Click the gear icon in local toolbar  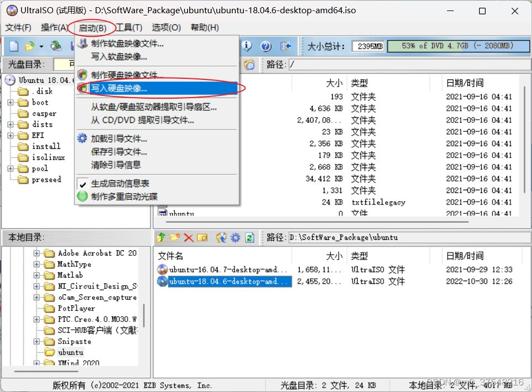[x=236, y=238]
